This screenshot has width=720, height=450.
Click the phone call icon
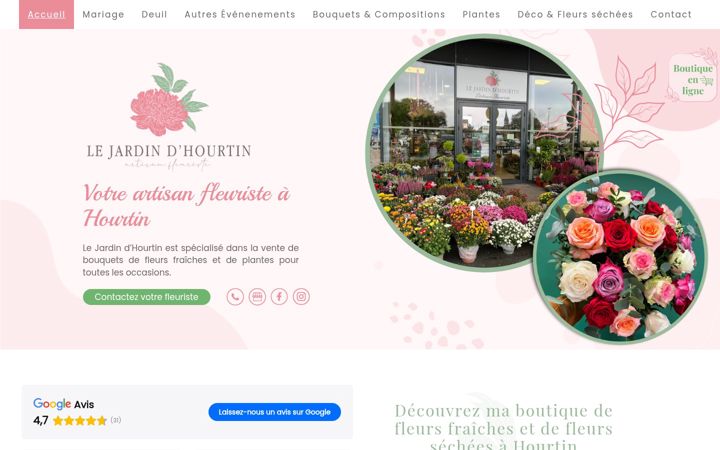(x=235, y=297)
